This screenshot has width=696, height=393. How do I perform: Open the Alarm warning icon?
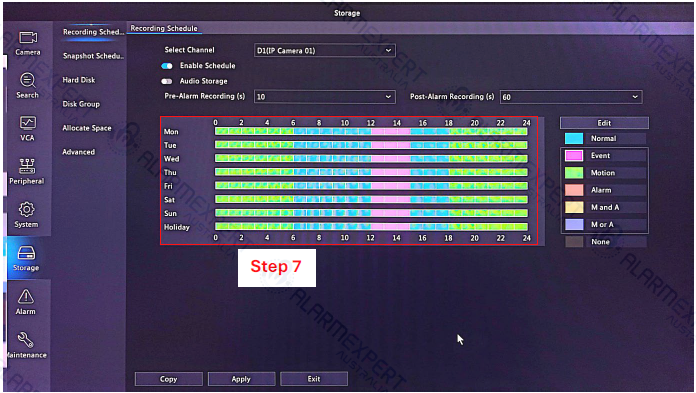click(x=26, y=296)
